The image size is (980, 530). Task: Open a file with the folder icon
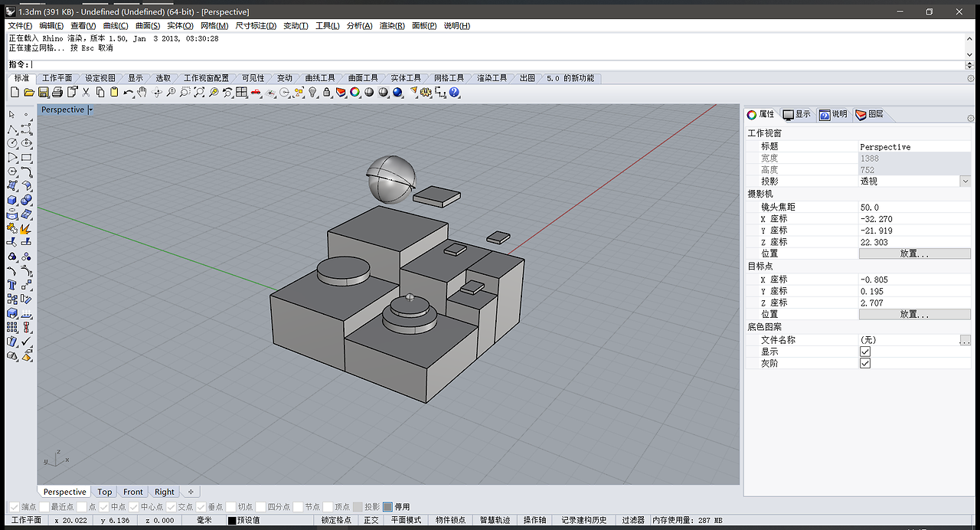coord(28,92)
